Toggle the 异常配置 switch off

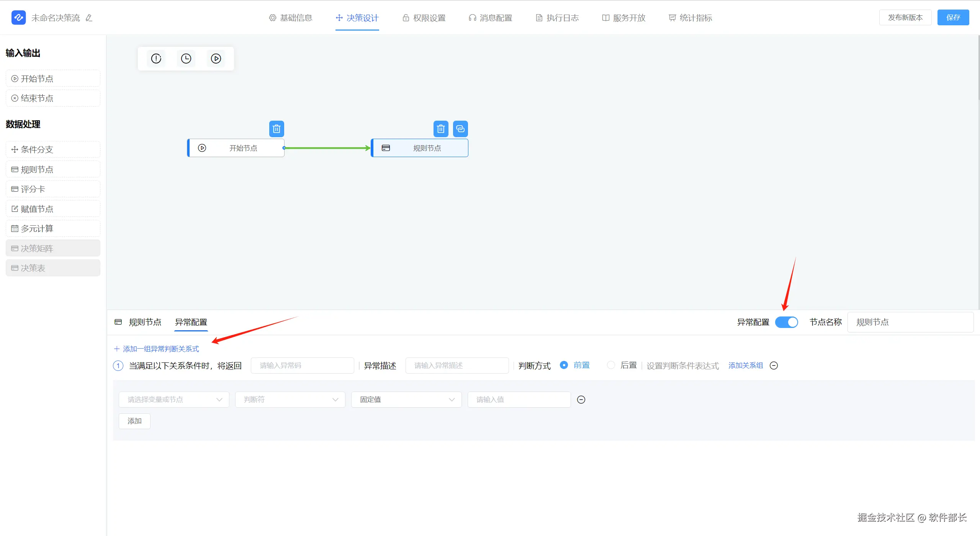point(786,322)
